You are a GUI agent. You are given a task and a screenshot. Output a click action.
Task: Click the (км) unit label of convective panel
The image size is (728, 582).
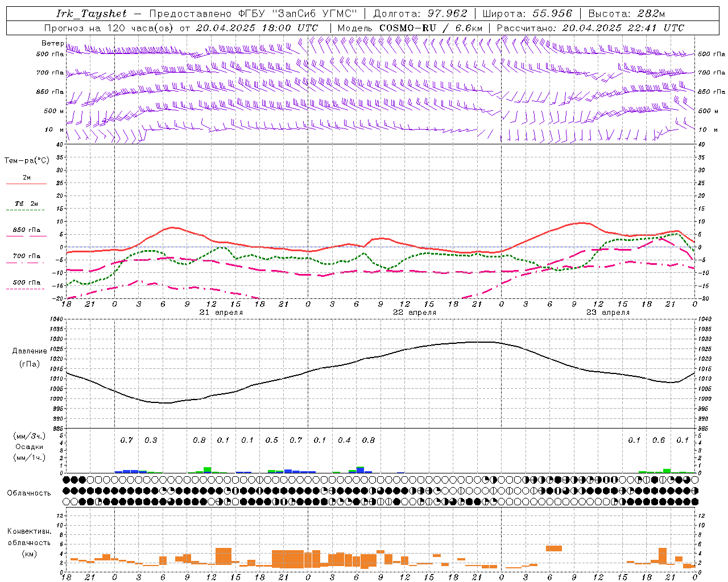pyautogui.click(x=30, y=554)
